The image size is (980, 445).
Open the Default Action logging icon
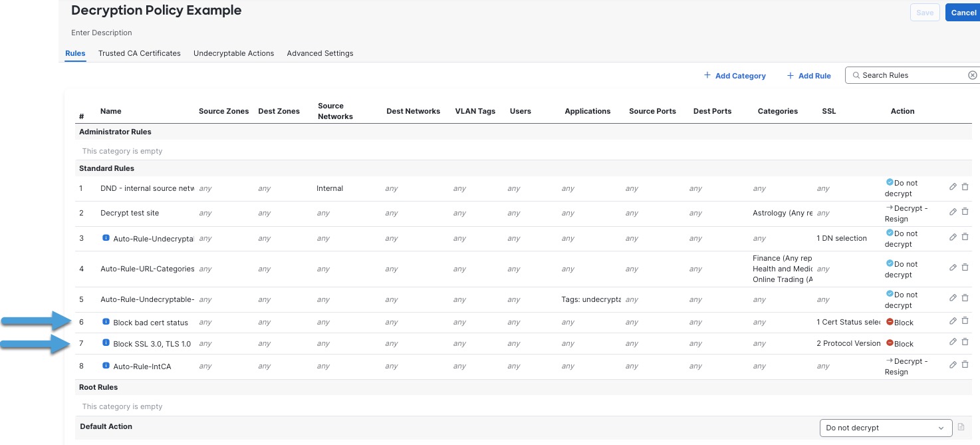pos(960,427)
